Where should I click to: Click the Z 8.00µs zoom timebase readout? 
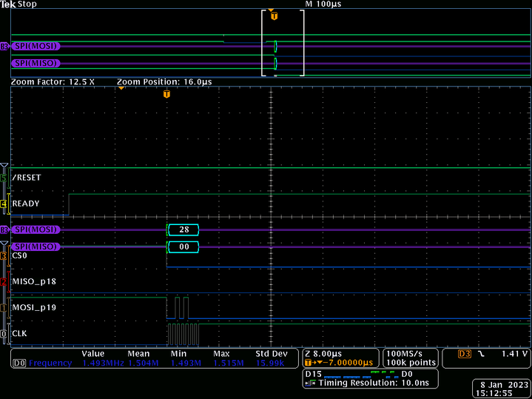coord(323,354)
